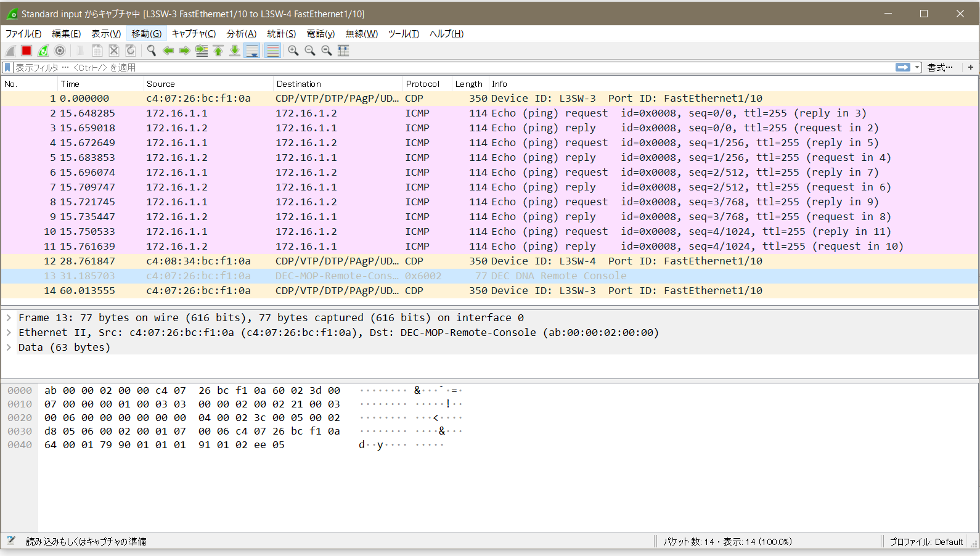Open the ツール(T) menu

[403, 34]
